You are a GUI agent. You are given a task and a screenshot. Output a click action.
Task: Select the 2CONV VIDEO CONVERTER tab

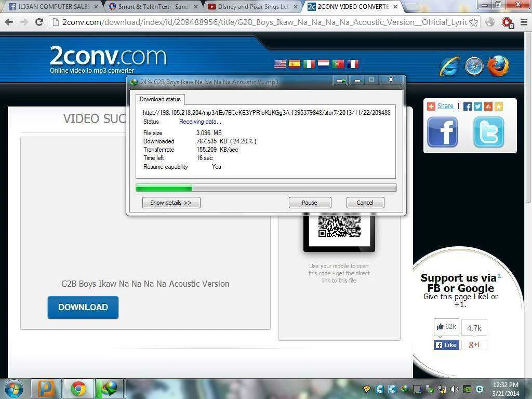353,6
